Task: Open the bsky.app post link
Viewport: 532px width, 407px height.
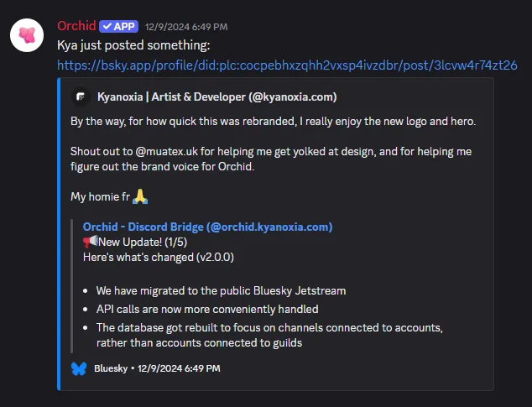Action: pyautogui.click(x=287, y=64)
